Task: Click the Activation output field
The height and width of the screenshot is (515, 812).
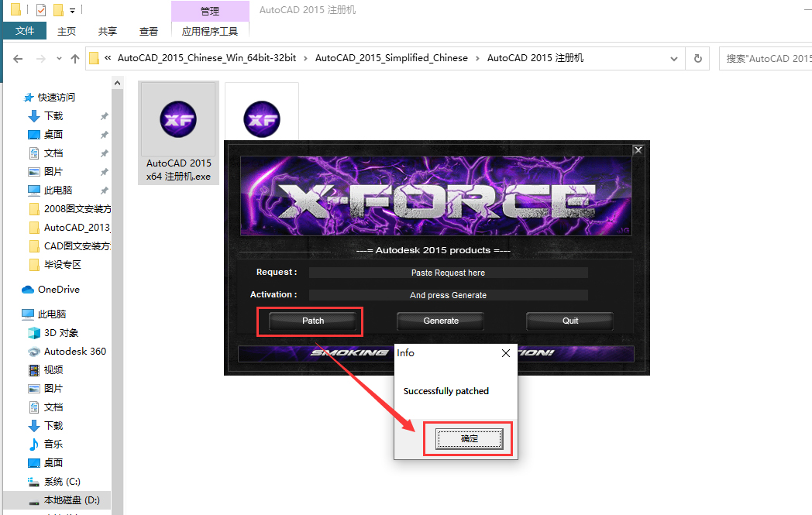Action: 449,295
